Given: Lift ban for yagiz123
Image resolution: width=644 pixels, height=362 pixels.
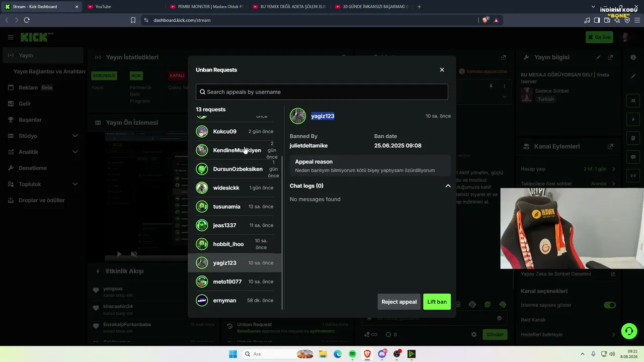Looking at the screenshot, I should point(437,302).
